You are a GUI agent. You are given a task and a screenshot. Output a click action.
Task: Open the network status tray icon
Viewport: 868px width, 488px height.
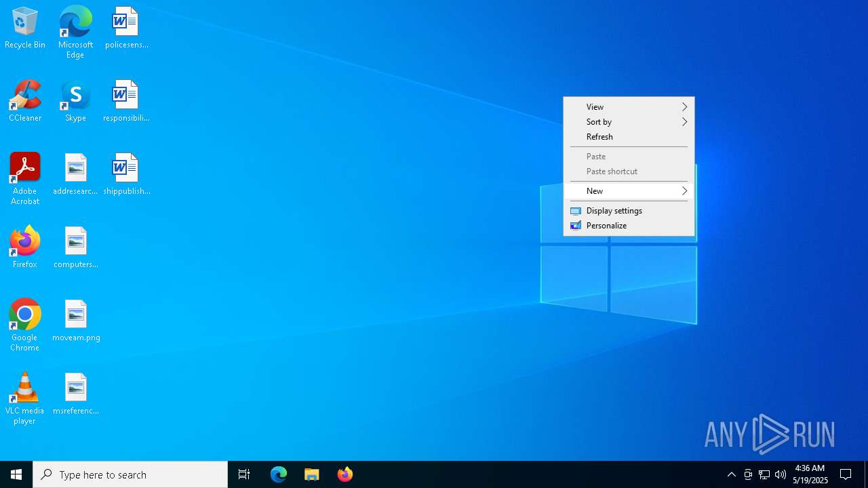(x=764, y=474)
